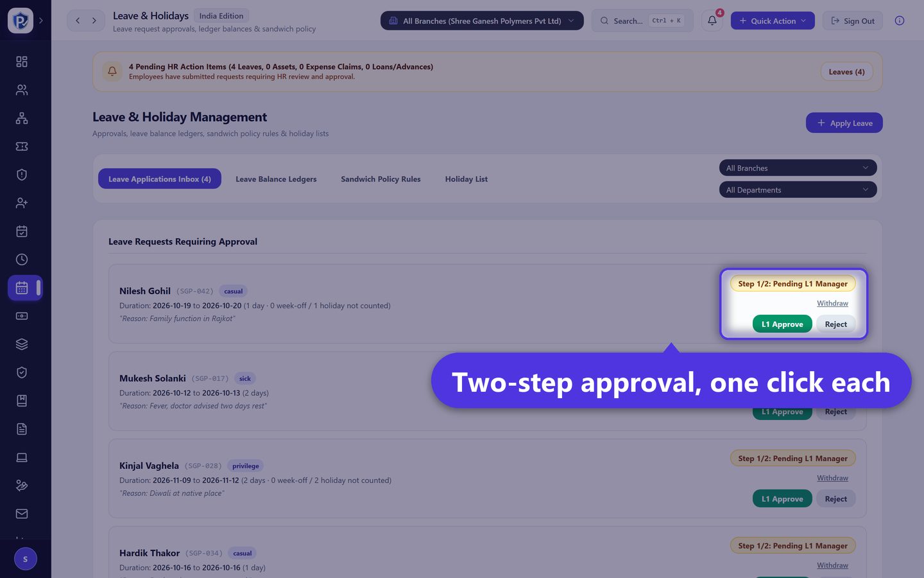Screen dimensions: 924x578
Task: Open the mail envelope icon in sidebar
Action: (x=22, y=514)
